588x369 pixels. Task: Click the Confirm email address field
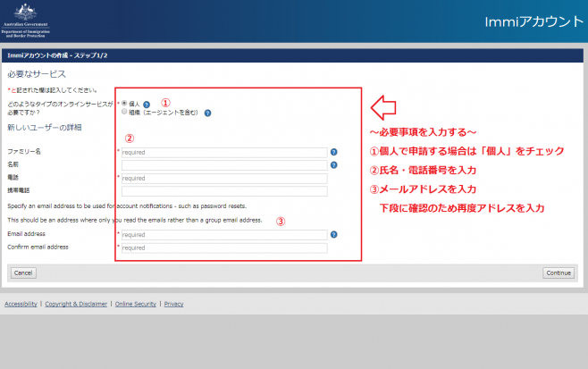223,247
